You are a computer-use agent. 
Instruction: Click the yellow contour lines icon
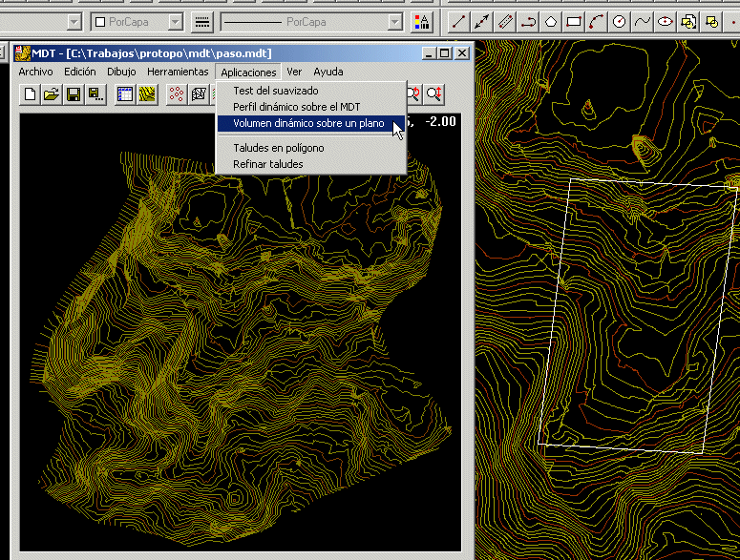(147, 94)
